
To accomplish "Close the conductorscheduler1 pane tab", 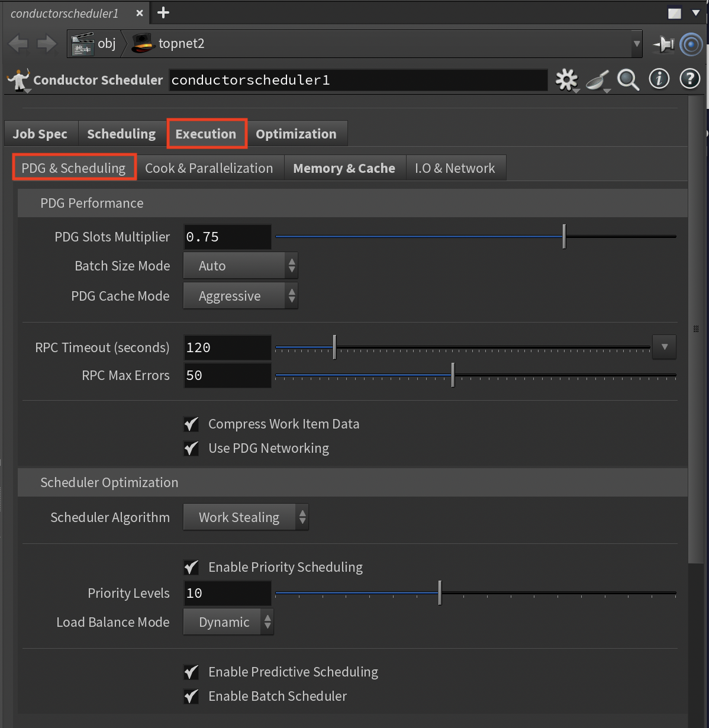I will pos(140,13).
